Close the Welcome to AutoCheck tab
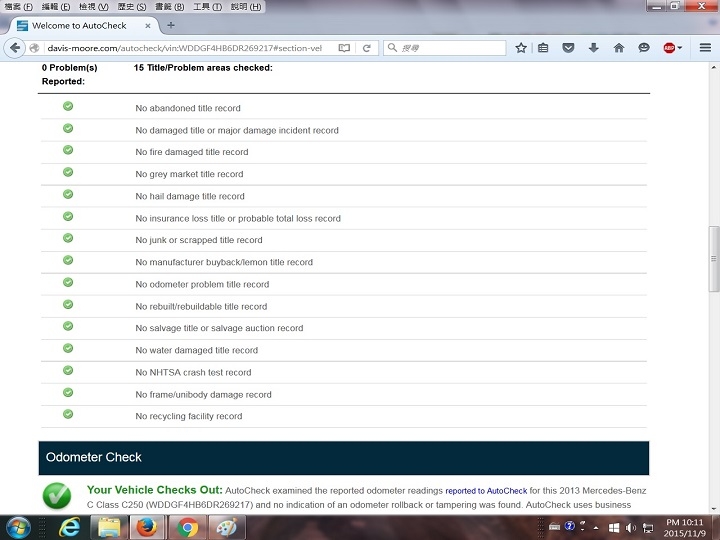The height and width of the screenshot is (540, 720). tap(148, 26)
